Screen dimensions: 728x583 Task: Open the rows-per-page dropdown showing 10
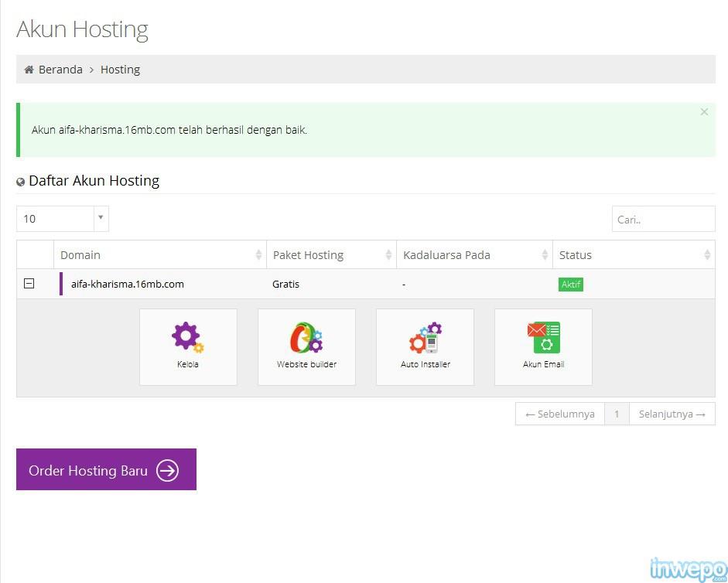click(62, 219)
